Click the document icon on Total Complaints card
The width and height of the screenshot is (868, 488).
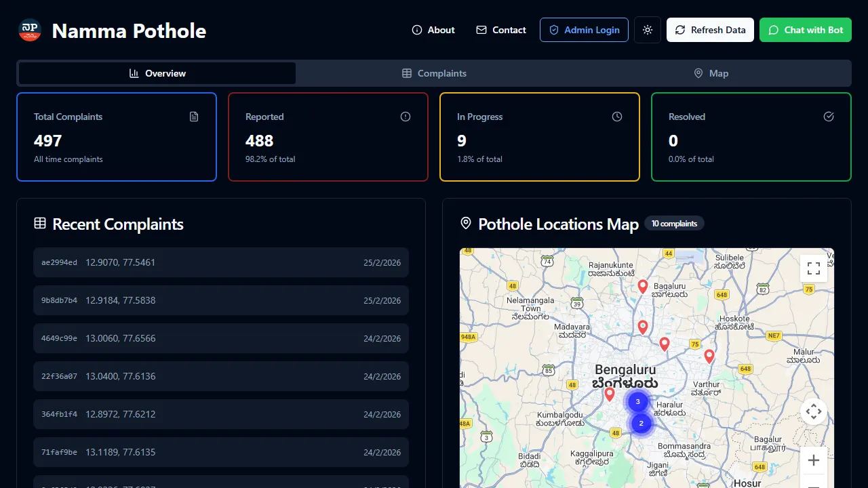click(194, 116)
